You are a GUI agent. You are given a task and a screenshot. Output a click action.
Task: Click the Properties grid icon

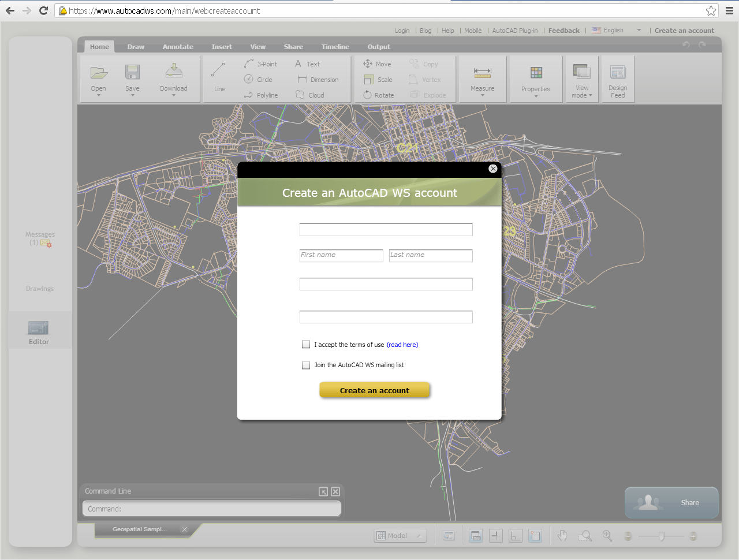tap(536, 72)
